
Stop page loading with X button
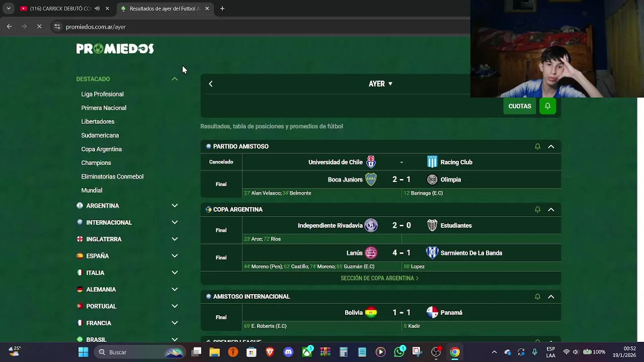point(39,27)
